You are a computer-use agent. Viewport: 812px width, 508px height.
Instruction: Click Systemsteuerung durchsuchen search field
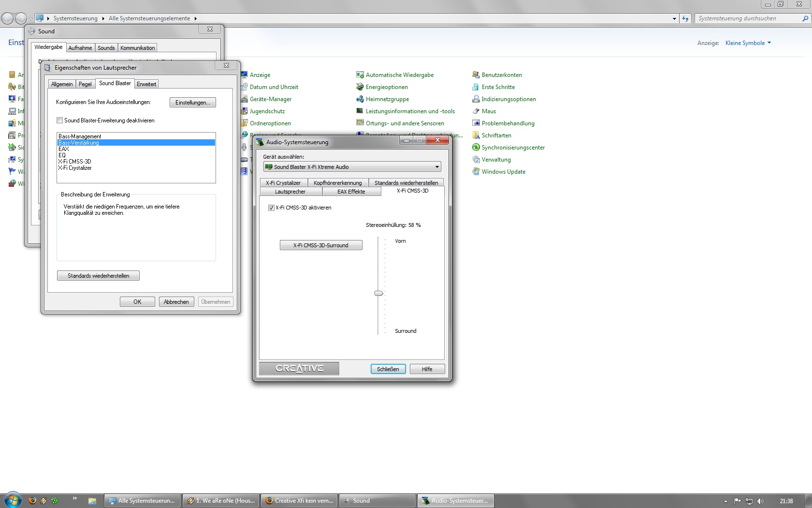(749, 18)
